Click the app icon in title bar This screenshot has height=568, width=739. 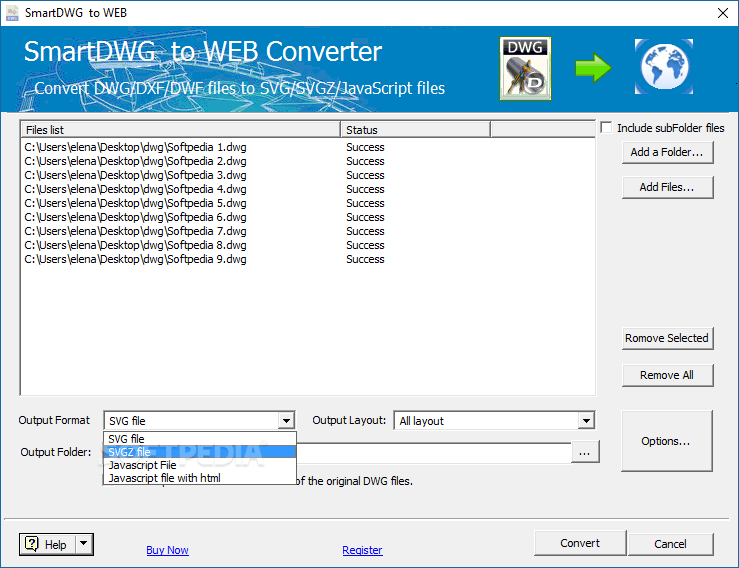(x=12, y=13)
